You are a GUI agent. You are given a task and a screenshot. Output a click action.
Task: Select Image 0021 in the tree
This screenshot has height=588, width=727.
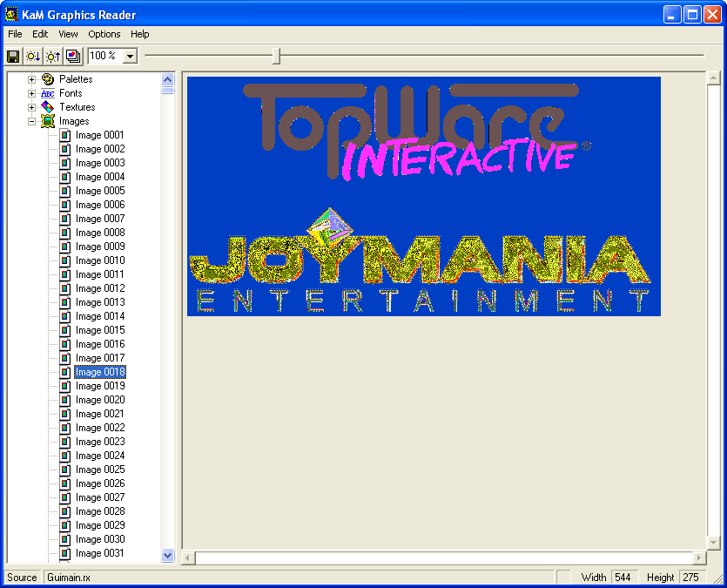100,414
